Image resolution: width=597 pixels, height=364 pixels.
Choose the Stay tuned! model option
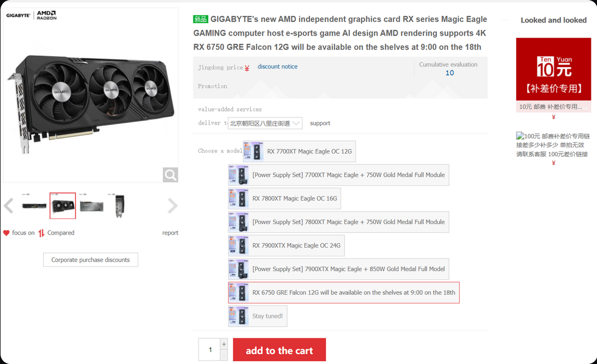[257, 316]
